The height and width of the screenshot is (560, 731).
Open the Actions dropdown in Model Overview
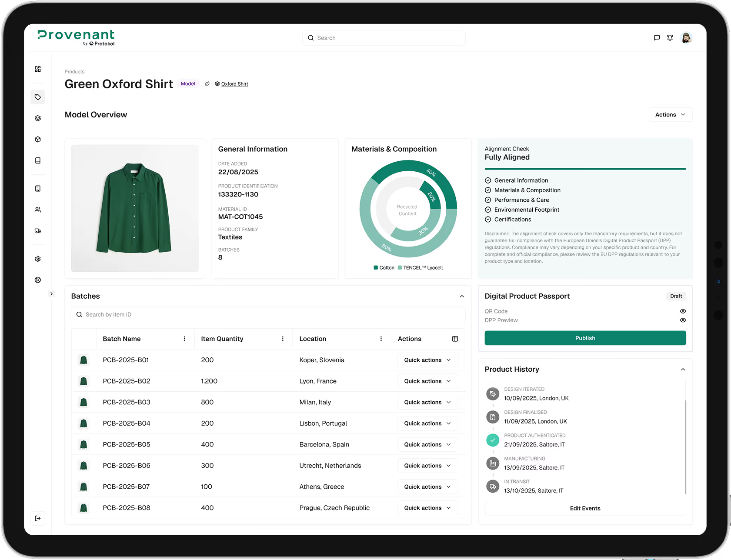pyautogui.click(x=670, y=114)
